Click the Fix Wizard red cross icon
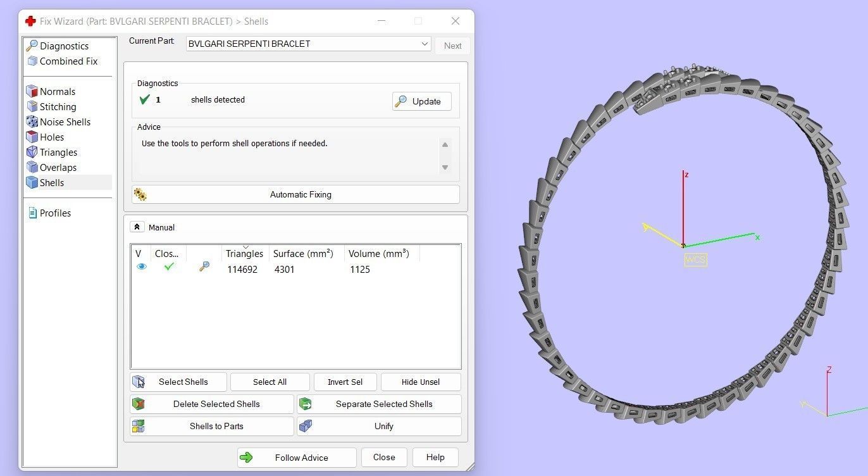This screenshot has width=868, height=476. [30, 21]
